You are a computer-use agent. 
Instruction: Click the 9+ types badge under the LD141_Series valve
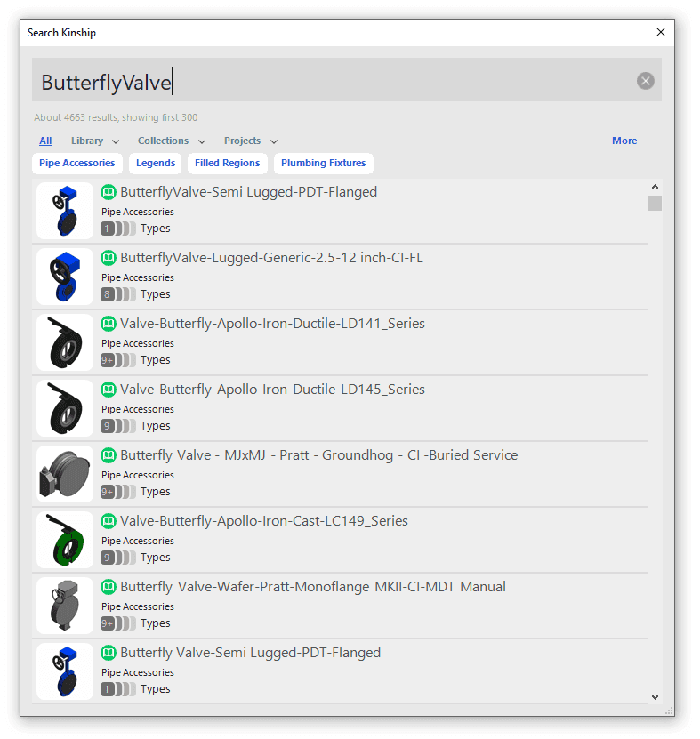click(x=117, y=360)
